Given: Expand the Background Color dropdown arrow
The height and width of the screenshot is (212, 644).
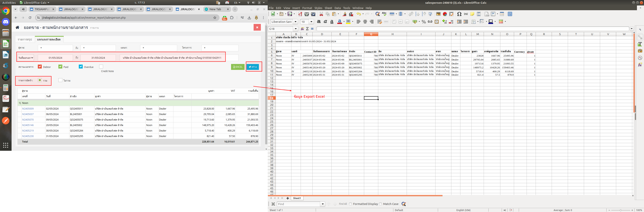Looking at the screenshot, I should [x=353, y=22].
